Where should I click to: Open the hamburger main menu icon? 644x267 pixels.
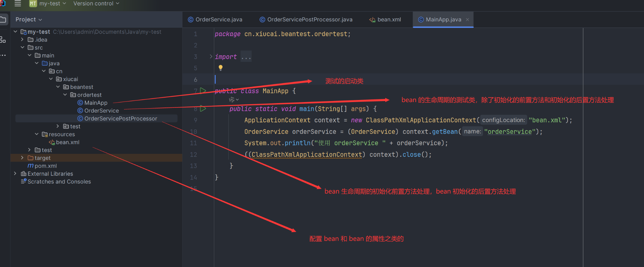pyautogui.click(x=18, y=3)
